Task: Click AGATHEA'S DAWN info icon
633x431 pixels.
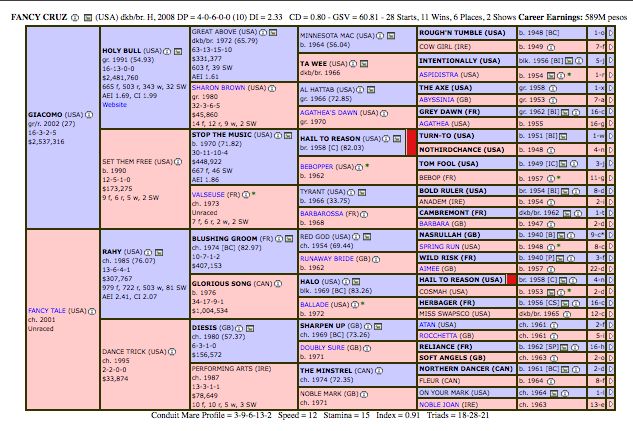Action: 384,113
